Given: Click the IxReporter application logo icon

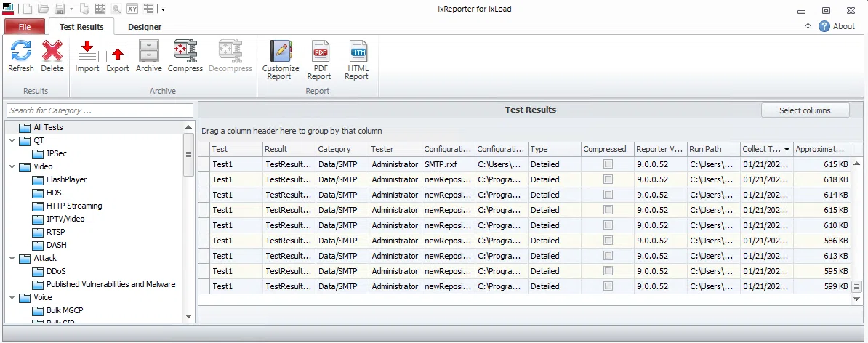Looking at the screenshot, I should tap(8, 8).
